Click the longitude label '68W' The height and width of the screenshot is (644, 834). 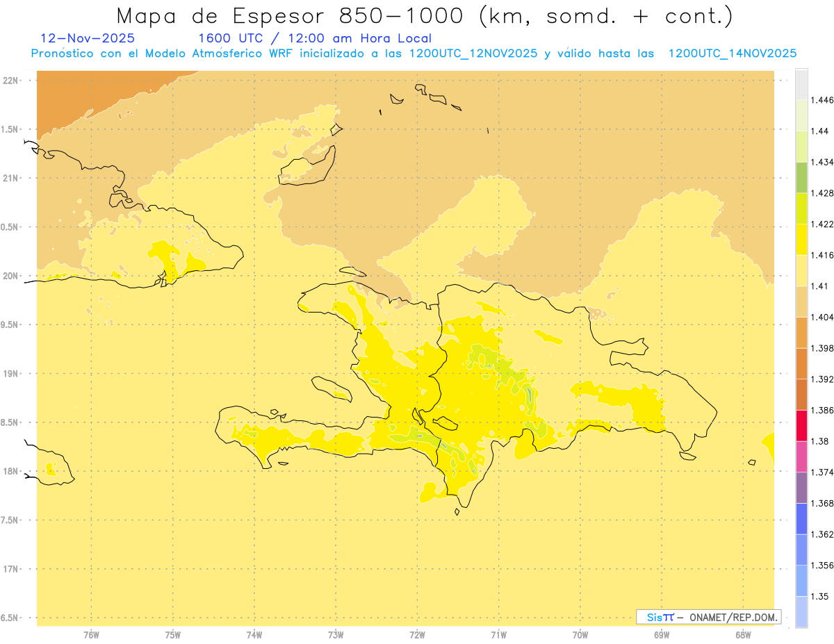(x=743, y=635)
